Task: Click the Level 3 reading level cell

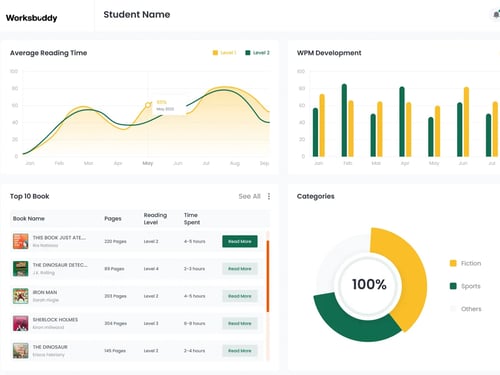Action: (x=151, y=323)
